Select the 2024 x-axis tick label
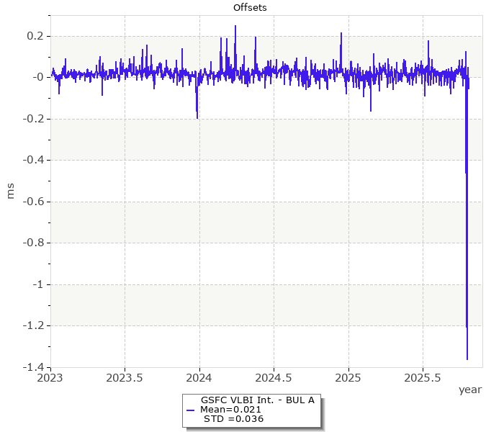 coord(199,377)
